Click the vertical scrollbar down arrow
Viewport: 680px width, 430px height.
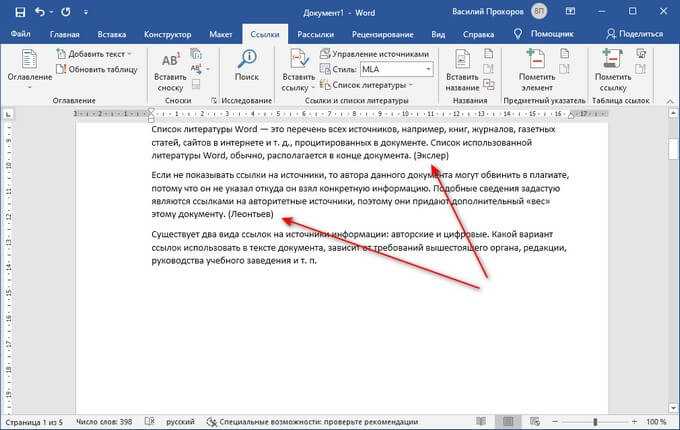point(673,408)
